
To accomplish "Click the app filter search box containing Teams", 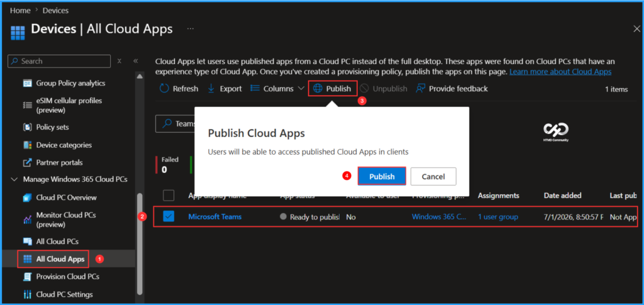I will (x=175, y=123).
